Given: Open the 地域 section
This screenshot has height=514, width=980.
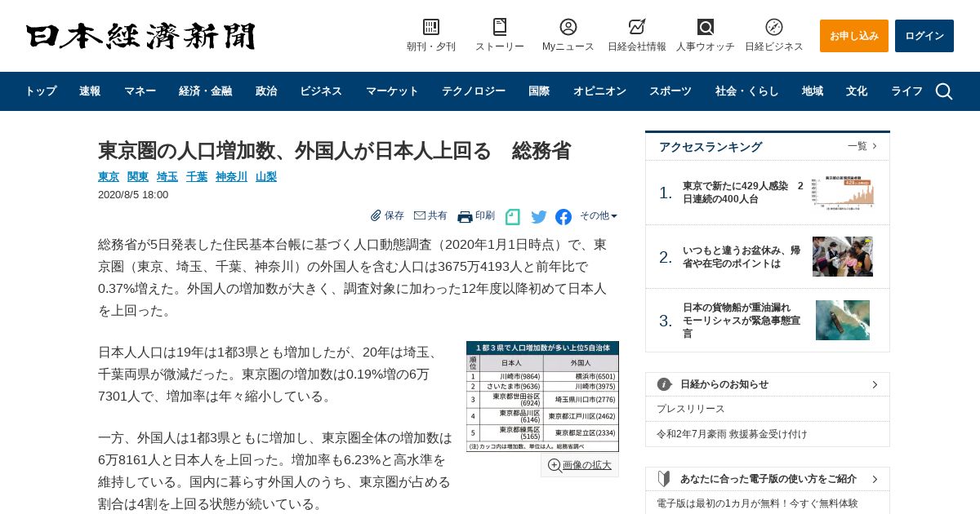Looking at the screenshot, I should click(x=813, y=91).
